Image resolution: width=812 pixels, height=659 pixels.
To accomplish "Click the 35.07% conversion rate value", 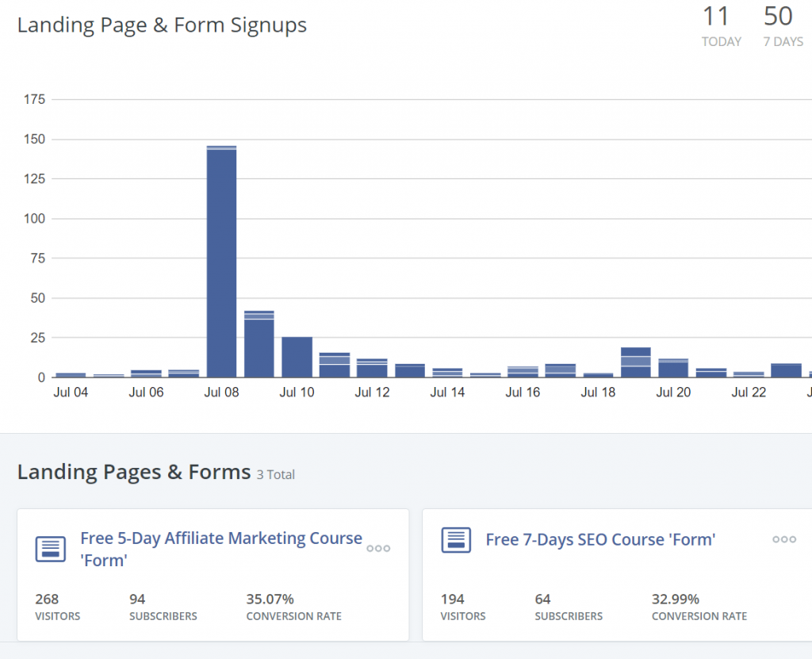I will click(270, 599).
